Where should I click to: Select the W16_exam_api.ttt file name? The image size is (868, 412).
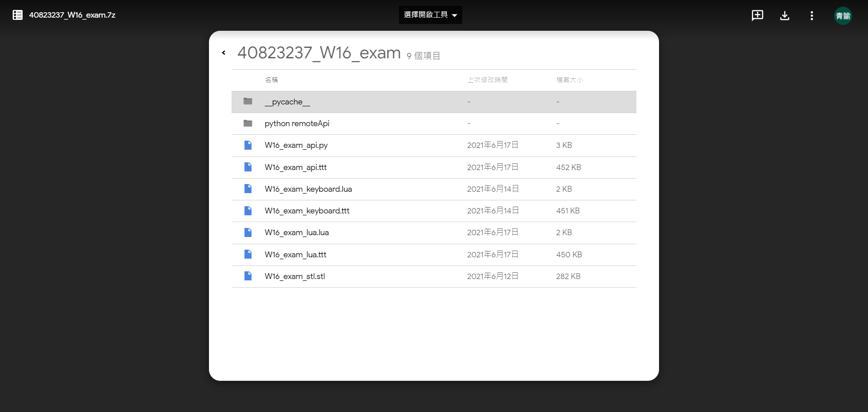(295, 167)
